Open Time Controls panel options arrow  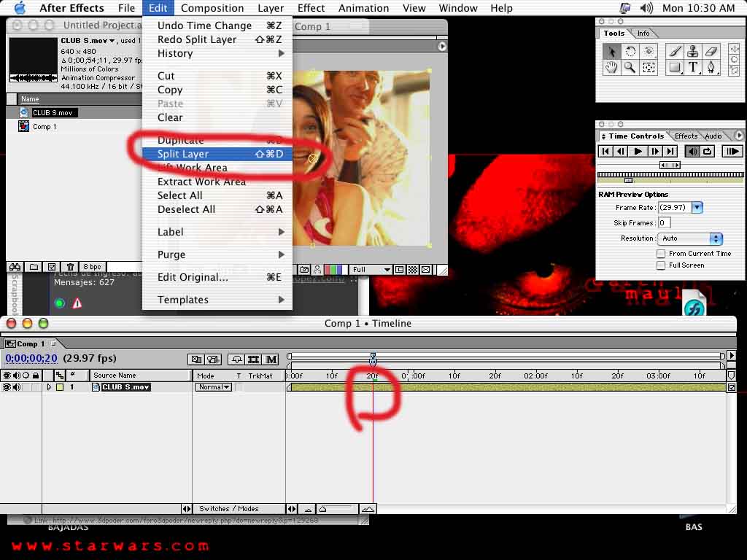739,136
